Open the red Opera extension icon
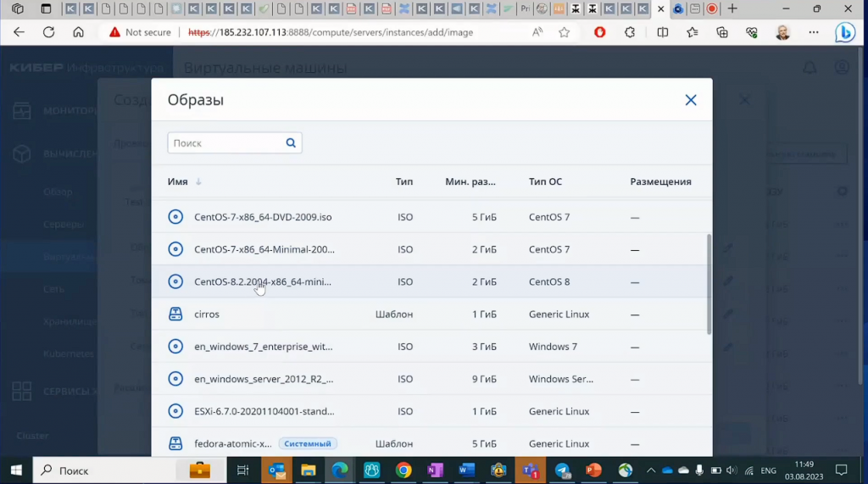Viewport: 868px width, 484px height. pyautogui.click(x=599, y=32)
